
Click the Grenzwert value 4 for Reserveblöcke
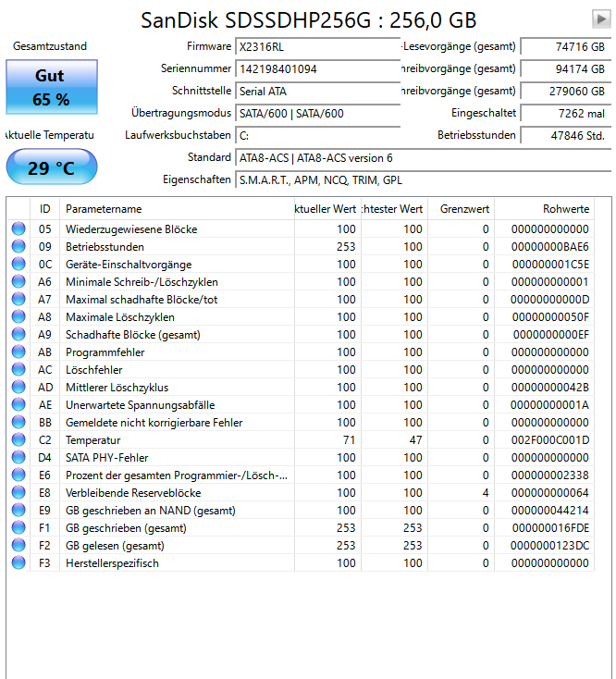(x=486, y=493)
